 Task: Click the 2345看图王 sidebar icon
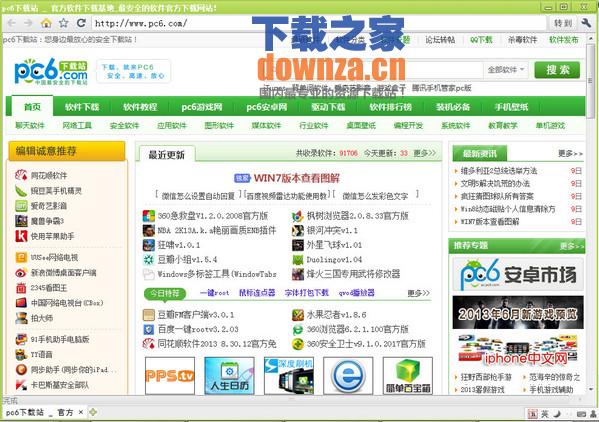pos(21,288)
